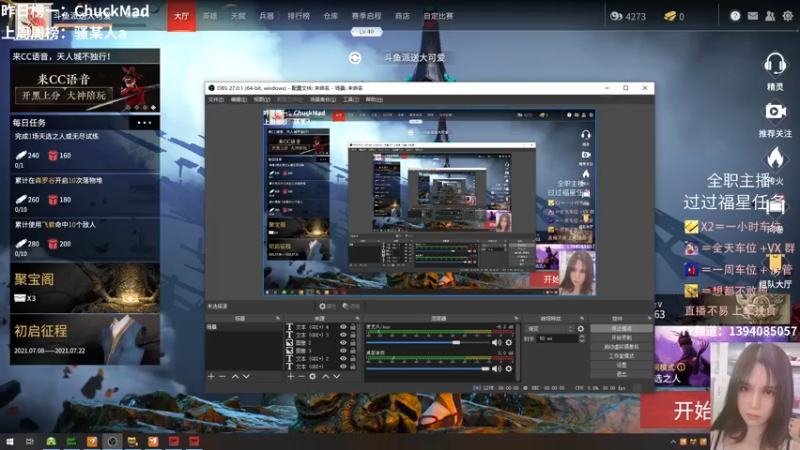Click the red 开始 start button in game
Viewport: 800px width, 450px height.
[x=676, y=410]
